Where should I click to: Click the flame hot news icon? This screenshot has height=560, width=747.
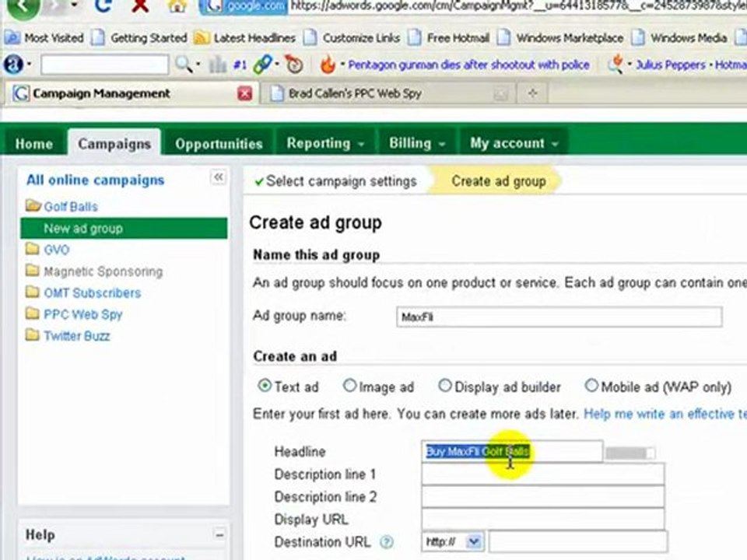(x=328, y=65)
